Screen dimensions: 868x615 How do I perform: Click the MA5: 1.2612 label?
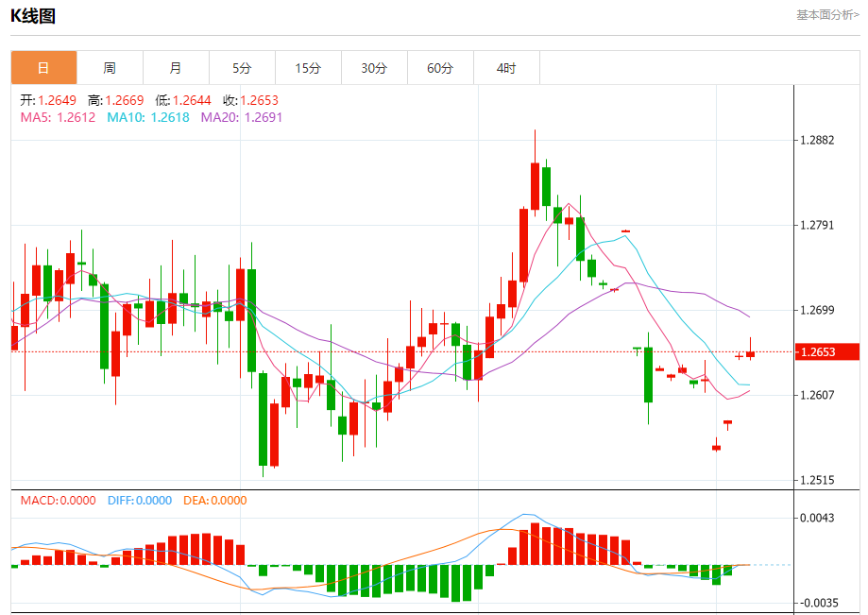click(58, 117)
